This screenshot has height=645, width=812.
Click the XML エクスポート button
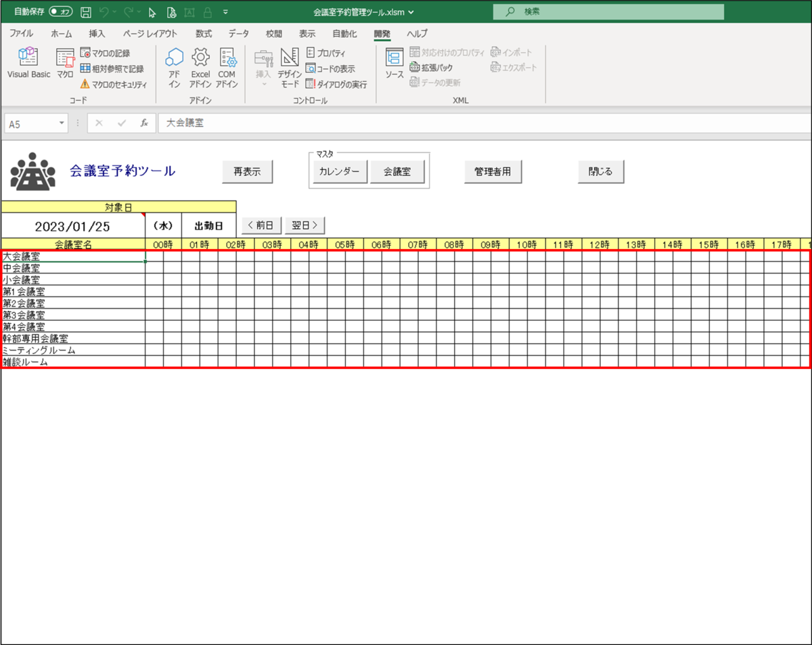coord(514,68)
